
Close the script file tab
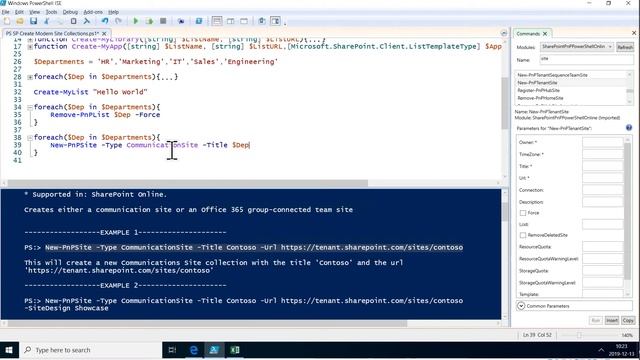(104, 33)
